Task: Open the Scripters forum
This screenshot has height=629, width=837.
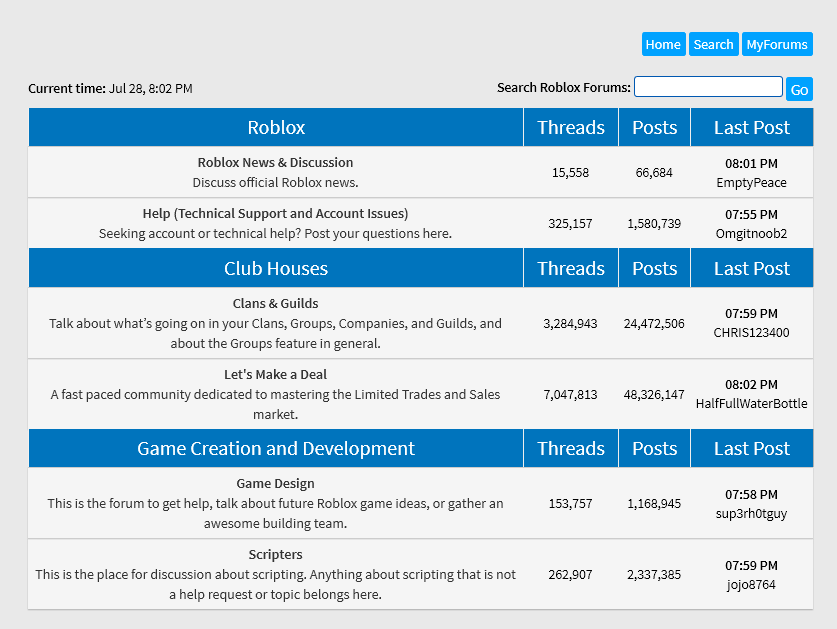Action: tap(275, 554)
